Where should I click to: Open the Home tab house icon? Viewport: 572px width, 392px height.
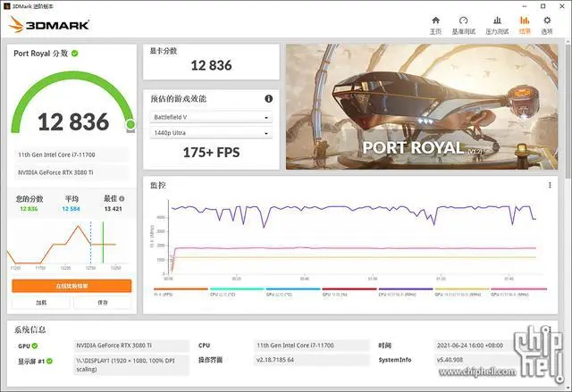point(435,25)
